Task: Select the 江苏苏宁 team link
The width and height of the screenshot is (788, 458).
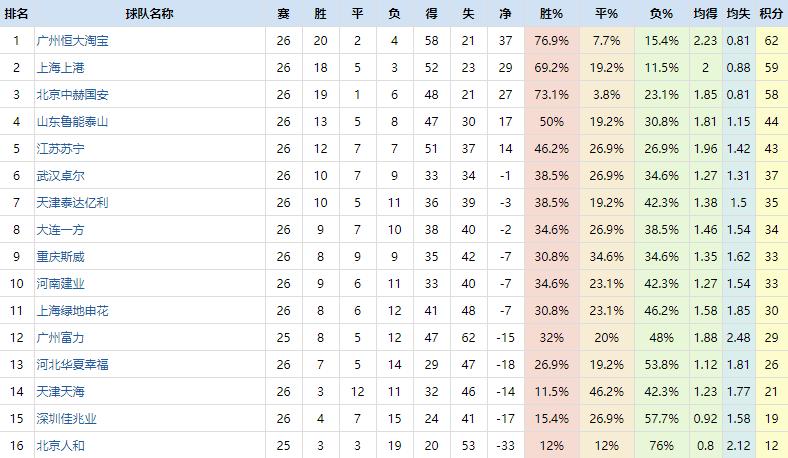Action: pyautogui.click(x=60, y=149)
